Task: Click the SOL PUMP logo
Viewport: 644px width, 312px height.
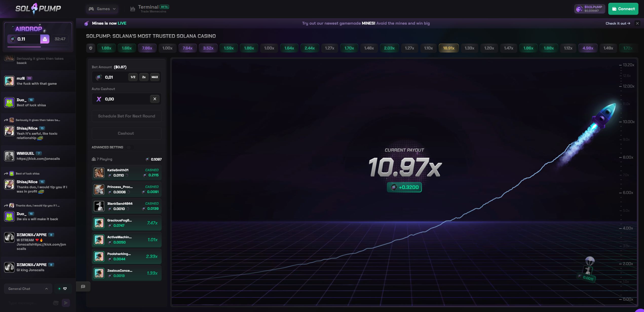Action: [x=38, y=9]
